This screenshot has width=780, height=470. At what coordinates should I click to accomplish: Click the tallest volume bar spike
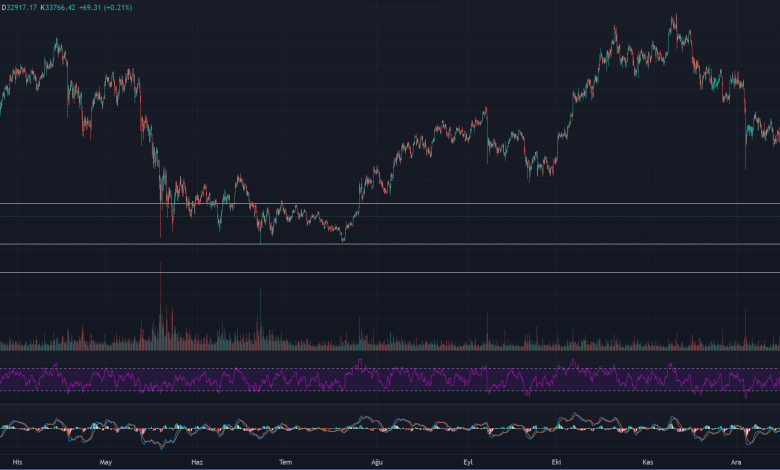pyautogui.click(x=160, y=300)
